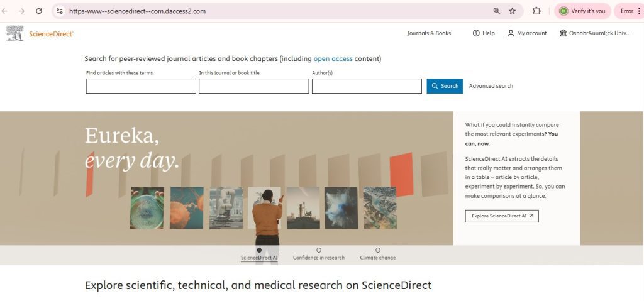Open the browser zoom magnifier icon
Image resolution: width=644 pixels, height=301 pixels.
[x=497, y=11]
